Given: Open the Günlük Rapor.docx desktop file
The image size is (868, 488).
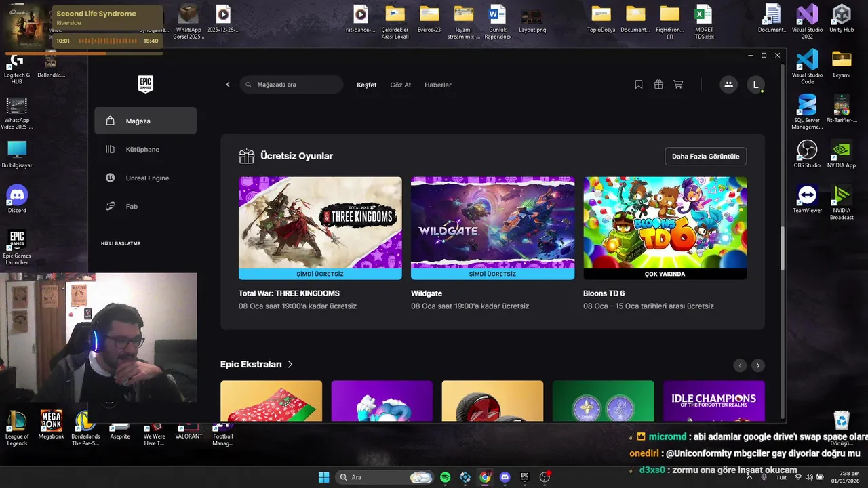Looking at the screenshot, I should point(498,22).
